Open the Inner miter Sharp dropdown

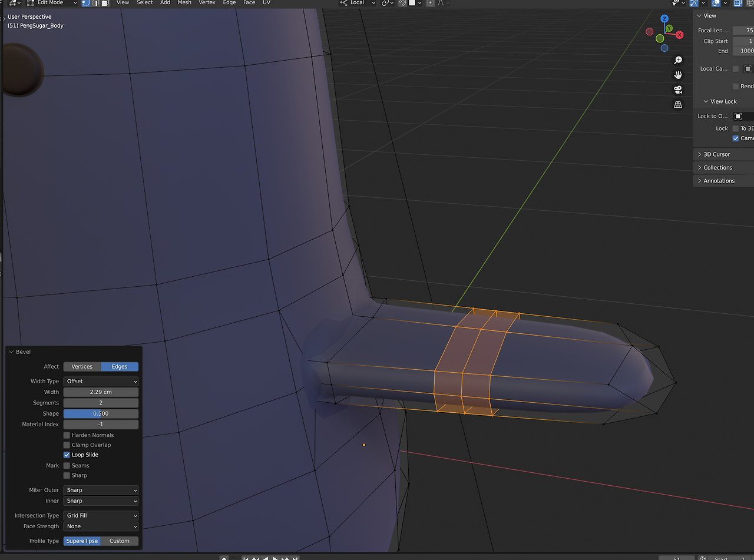[x=101, y=501]
